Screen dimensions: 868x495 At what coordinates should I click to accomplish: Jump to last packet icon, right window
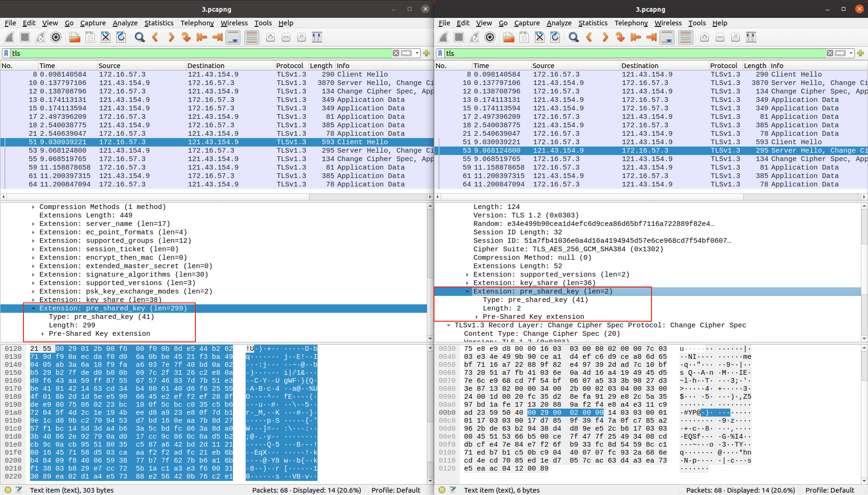tap(651, 37)
